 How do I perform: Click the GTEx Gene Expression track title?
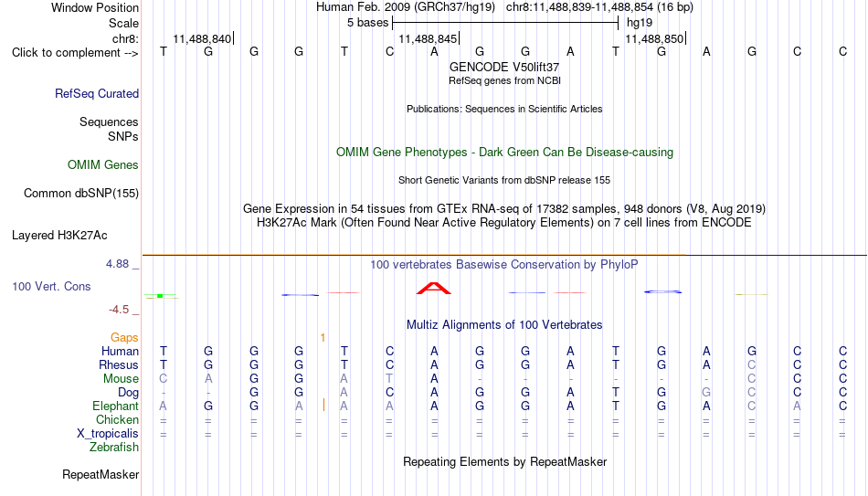504,208
